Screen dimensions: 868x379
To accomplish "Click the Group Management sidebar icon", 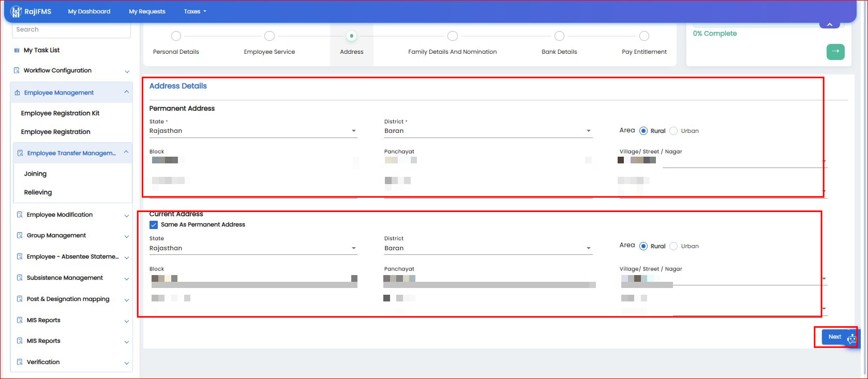I will pos(20,235).
